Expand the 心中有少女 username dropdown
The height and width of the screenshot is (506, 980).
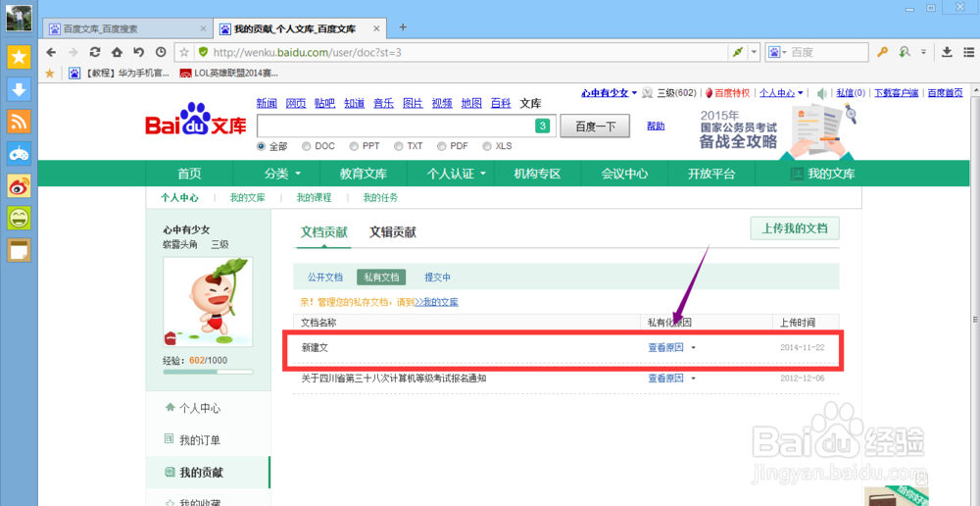click(x=634, y=93)
